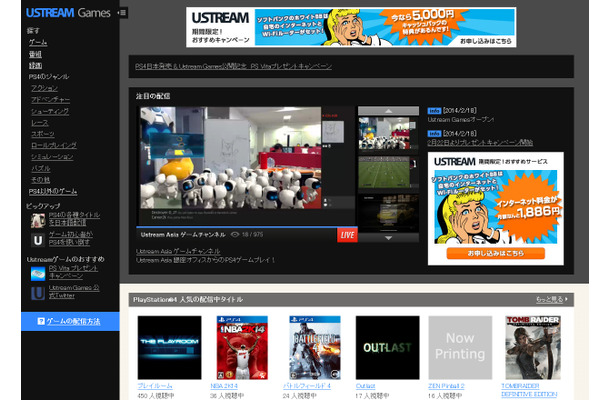
Task: Open the Outlast game cover
Action: (x=387, y=347)
